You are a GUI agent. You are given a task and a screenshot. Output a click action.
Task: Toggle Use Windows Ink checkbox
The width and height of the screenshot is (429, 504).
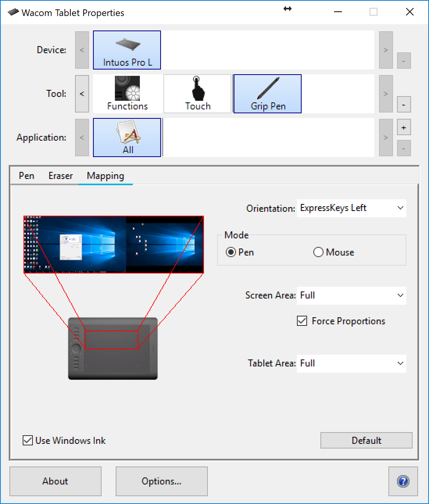pyautogui.click(x=28, y=441)
